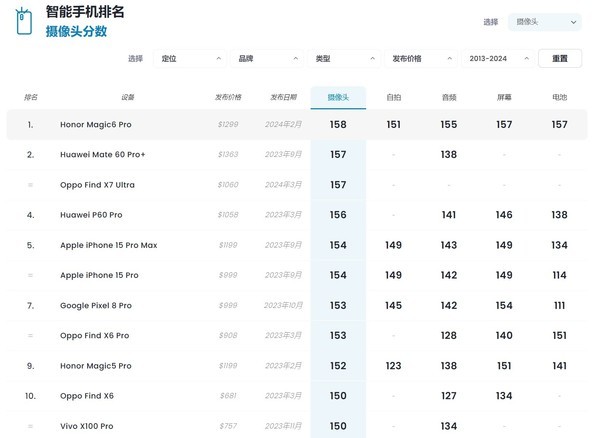Click audio score 134 for Vivo X100 Pro
Screen dimensions: 600x438
tap(449, 426)
